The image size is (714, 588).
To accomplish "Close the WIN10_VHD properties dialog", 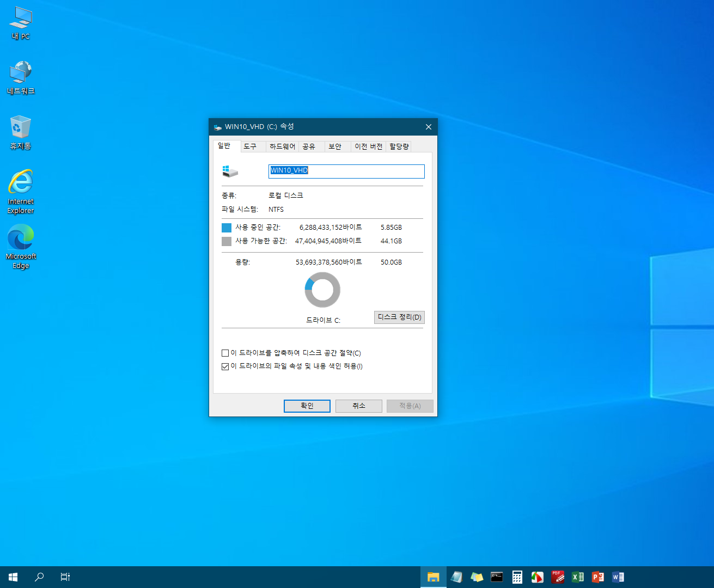I will tap(429, 127).
